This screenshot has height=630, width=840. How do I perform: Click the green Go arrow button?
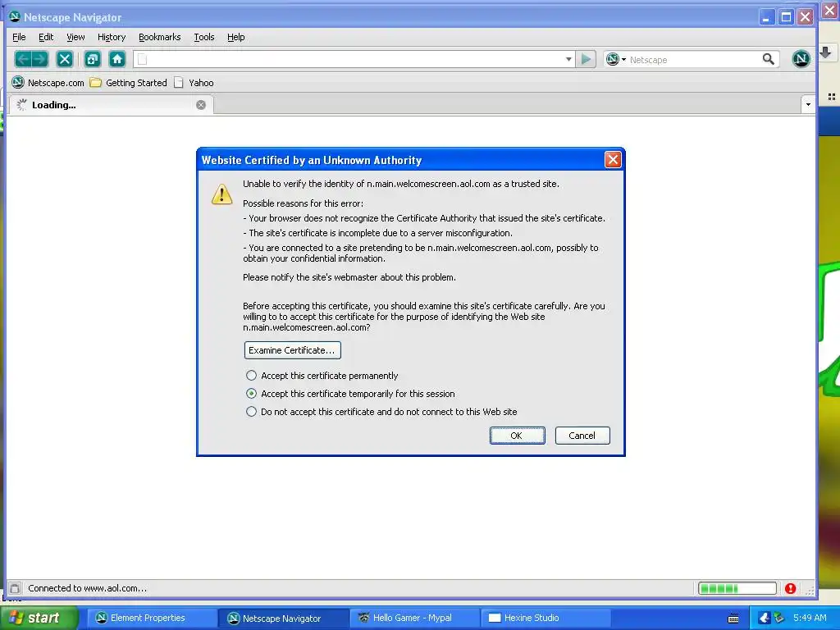click(x=586, y=59)
